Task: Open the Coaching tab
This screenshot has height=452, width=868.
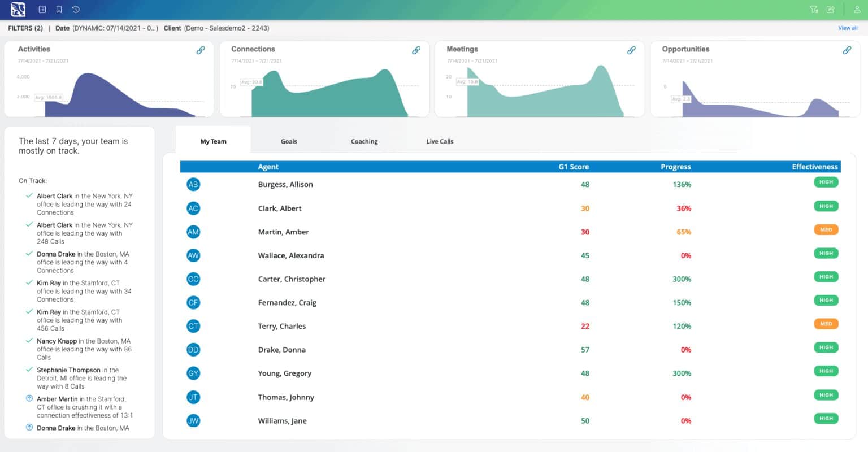Action: pyautogui.click(x=364, y=141)
